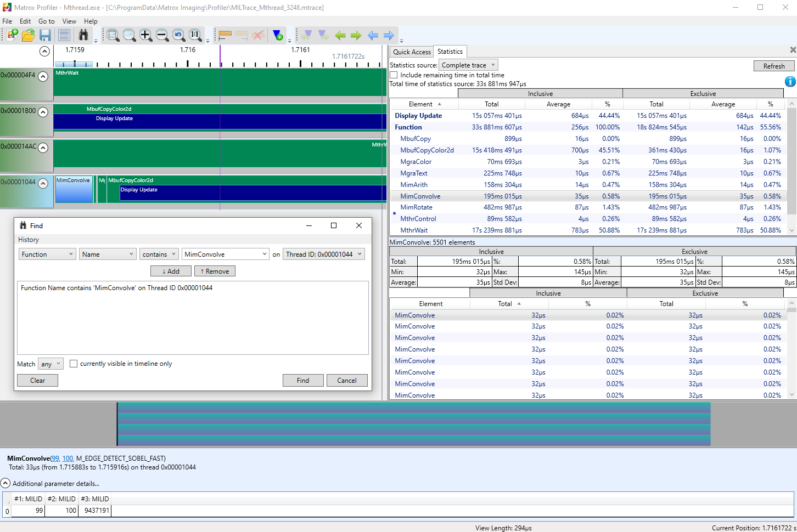
Task: Open the Thread ID dropdown in Find
Action: click(324, 254)
